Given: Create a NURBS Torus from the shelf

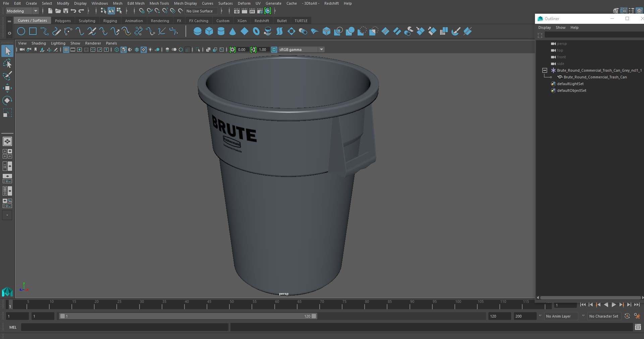Looking at the screenshot, I should pos(256,31).
